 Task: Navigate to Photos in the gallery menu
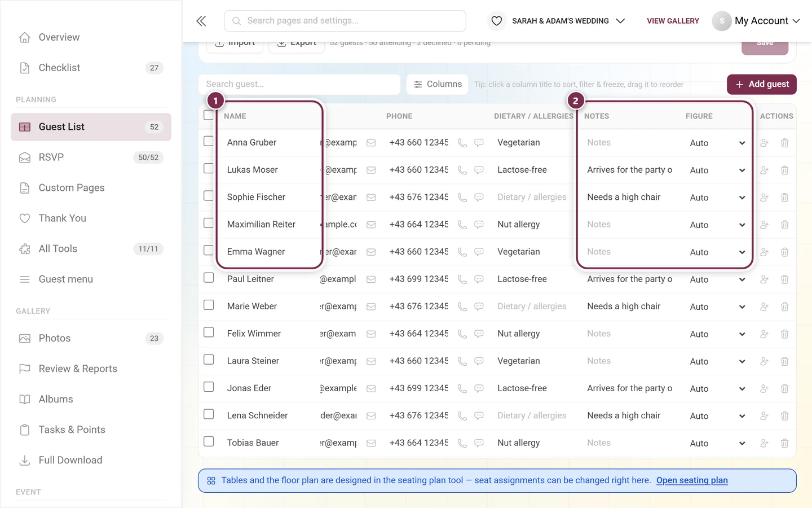point(91,339)
